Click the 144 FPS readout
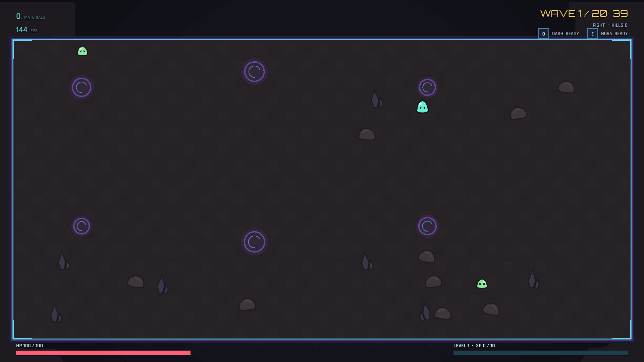Screen dimensions: 644x362 27,30
